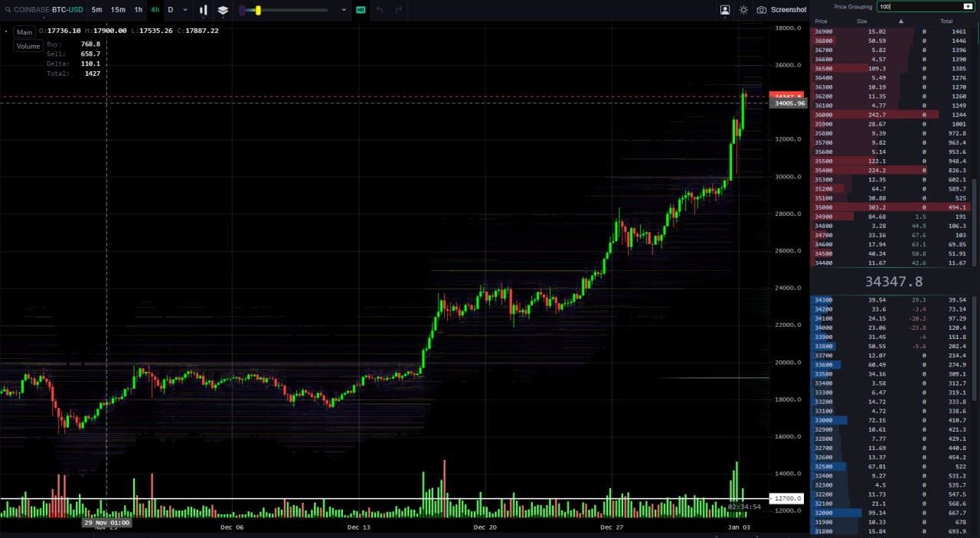Toggle the Volume indicator label
Image resolution: width=980 pixels, height=538 pixels.
(28, 46)
